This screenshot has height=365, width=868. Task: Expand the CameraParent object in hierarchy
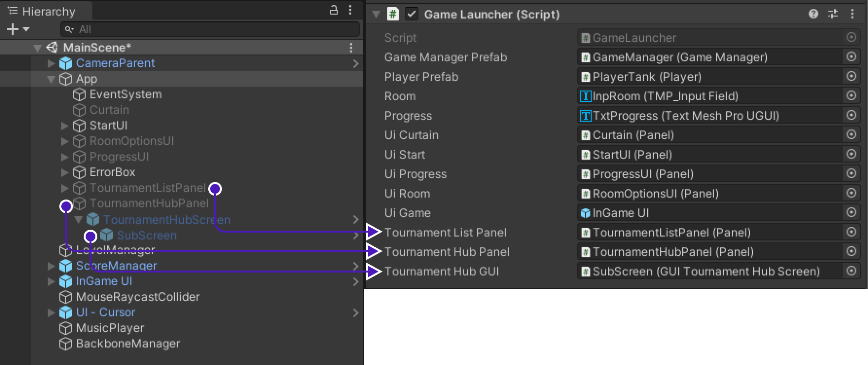[51, 63]
